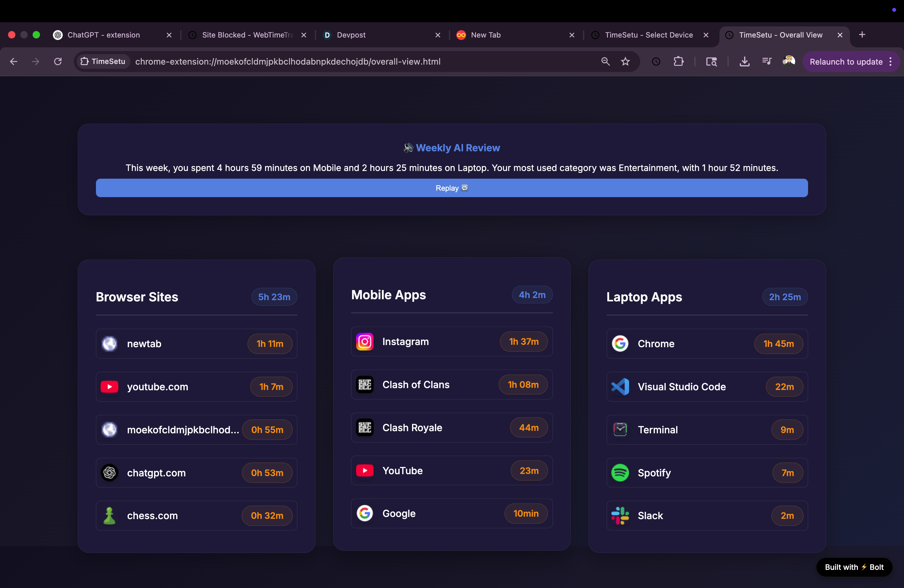Bookmark this page with the star icon
Viewport: 904px width, 588px height.
pyautogui.click(x=625, y=62)
